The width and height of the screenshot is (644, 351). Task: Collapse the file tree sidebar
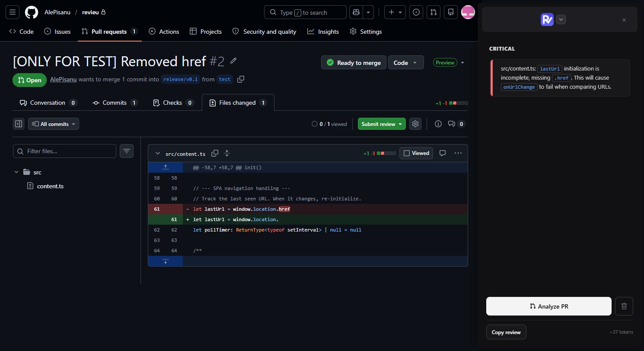pyautogui.click(x=18, y=124)
